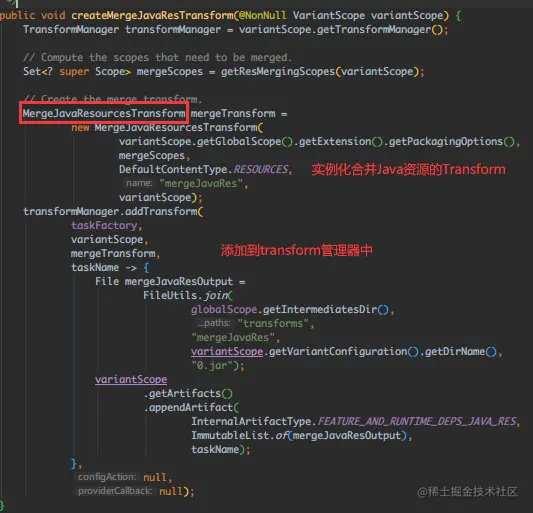This screenshot has width=533, height=513.
Task: Click the getPackagingOptions() call
Action: (452, 142)
